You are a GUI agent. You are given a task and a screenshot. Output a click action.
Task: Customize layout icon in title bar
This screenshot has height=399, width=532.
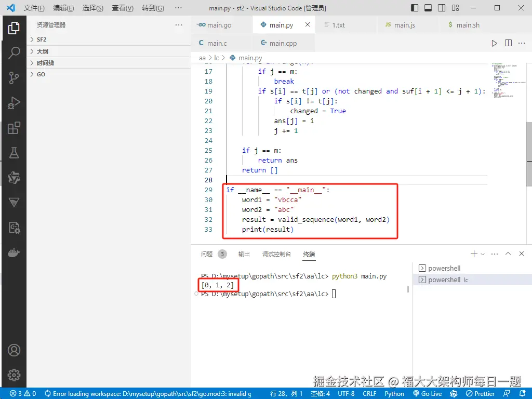pyautogui.click(x=455, y=8)
